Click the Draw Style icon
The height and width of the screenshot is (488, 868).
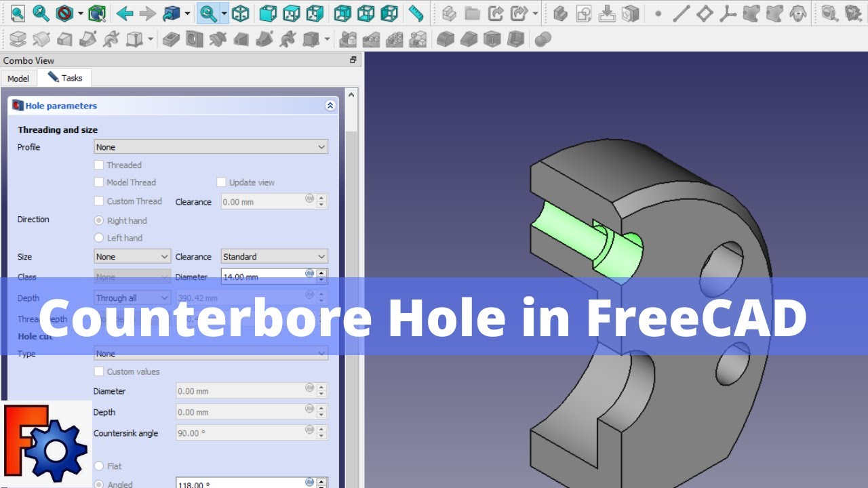point(64,13)
